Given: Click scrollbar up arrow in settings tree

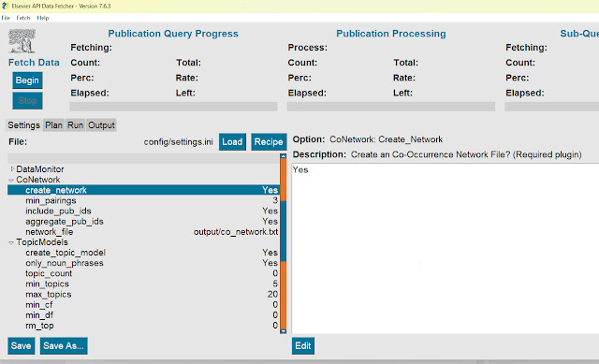Looking at the screenshot, I should point(283,156).
